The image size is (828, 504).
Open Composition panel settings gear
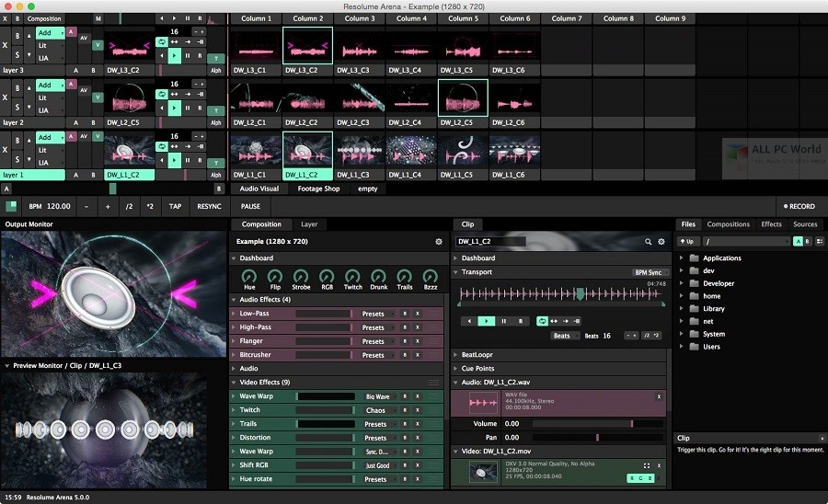[x=438, y=242]
